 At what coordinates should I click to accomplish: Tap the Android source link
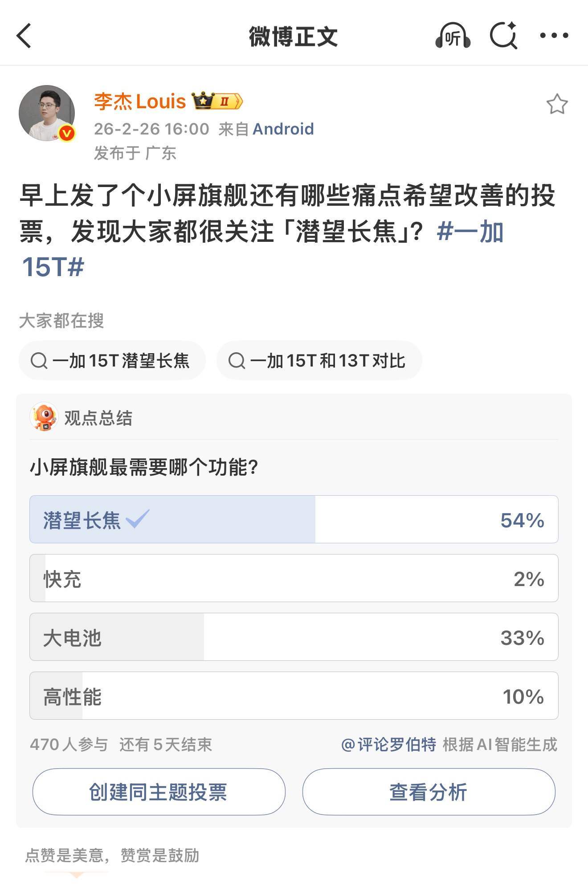click(283, 129)
